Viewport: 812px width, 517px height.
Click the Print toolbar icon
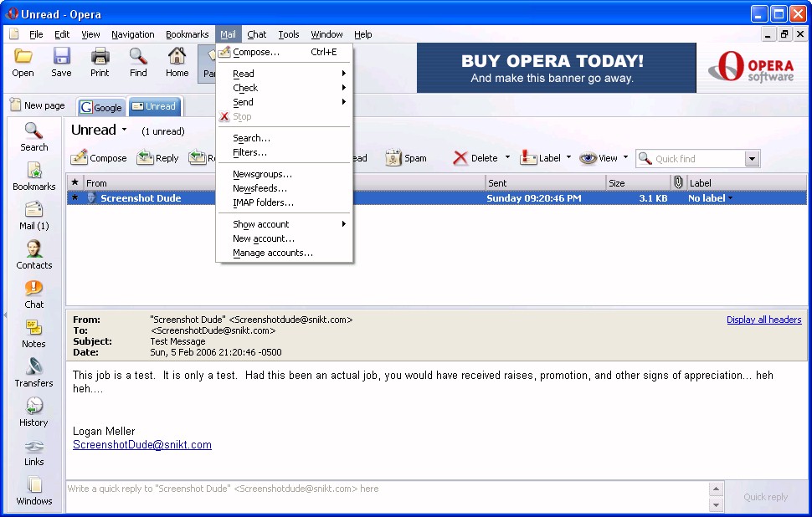pyautogui.click(x=100, y=62)
